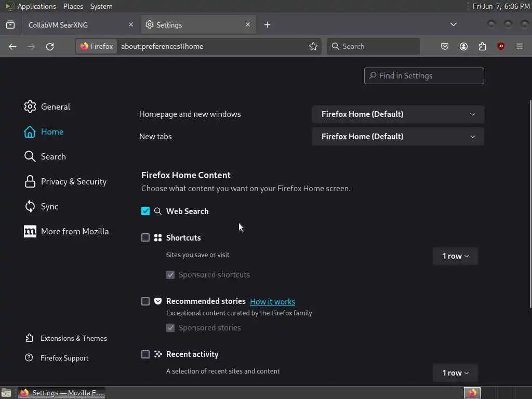Uncheck the Web Search checkbox
Image resolution: width=532 pixels, height=399 pixels.
pos(145,211)
